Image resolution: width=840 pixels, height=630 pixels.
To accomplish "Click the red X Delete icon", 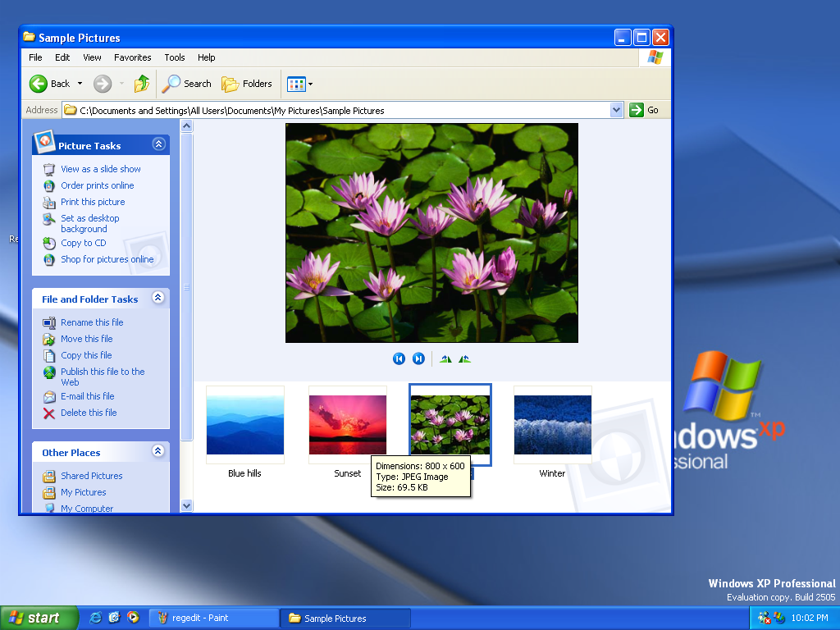I will pyautogui.click(x=49, y=413).
